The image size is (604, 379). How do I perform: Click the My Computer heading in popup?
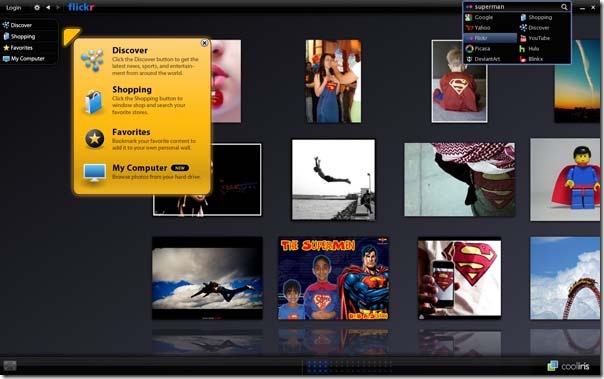tap(139, 168)
